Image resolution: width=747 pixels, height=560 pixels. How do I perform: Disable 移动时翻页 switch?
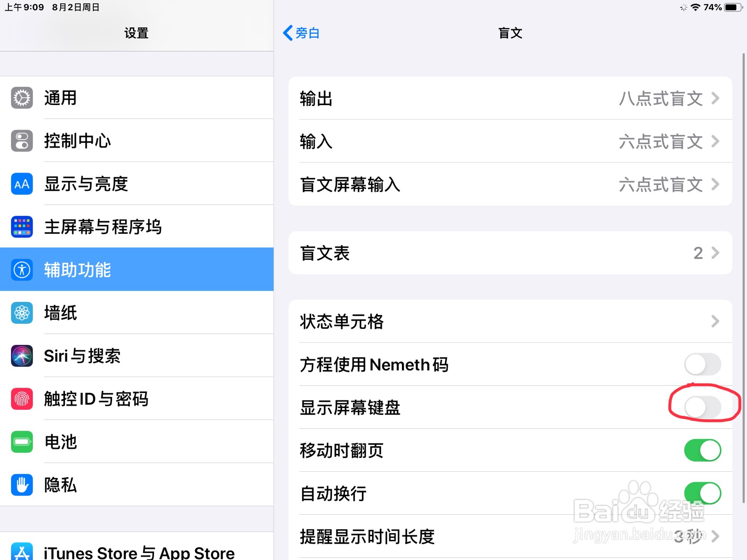tap(703, 450)
